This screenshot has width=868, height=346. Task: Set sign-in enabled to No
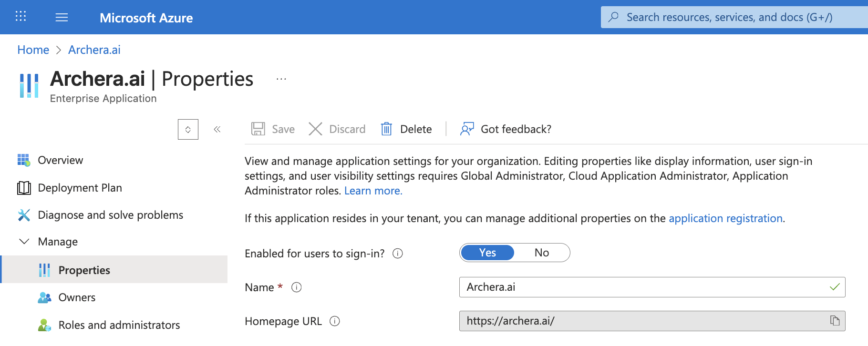tap(541, 253)
